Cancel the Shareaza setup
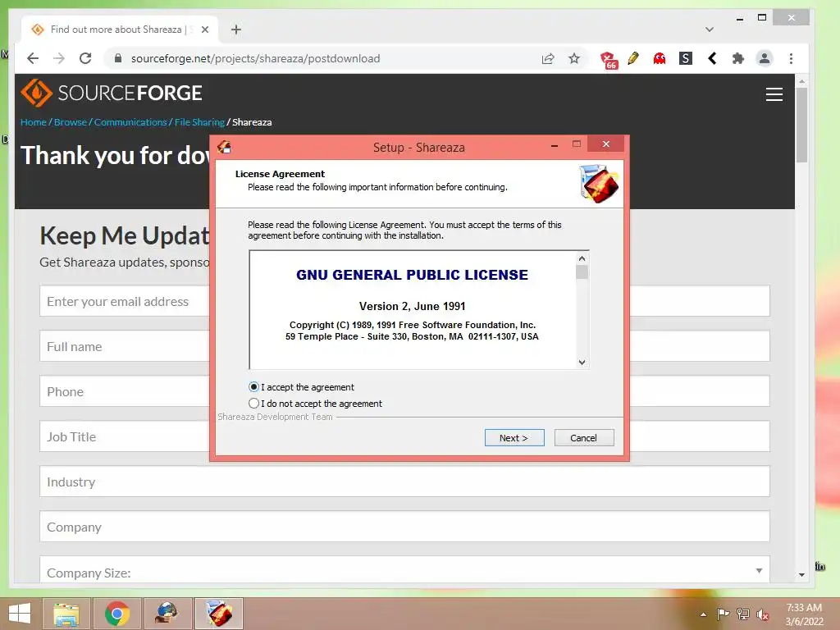Viewport: 840px width, 630px height. pos(584,438)
